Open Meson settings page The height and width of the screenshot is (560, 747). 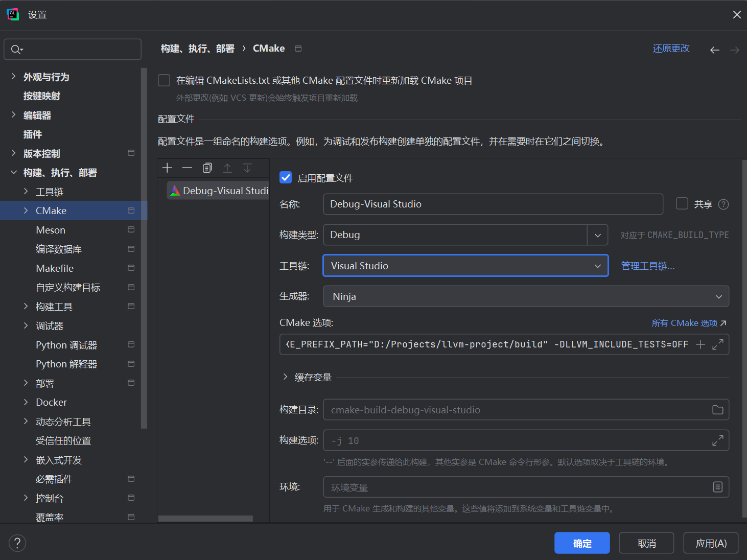point(51,230)
